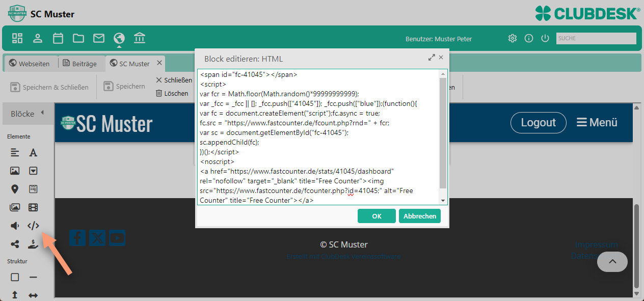Click the Speichern button
The height and width of the screenshot is (301, 644).
pos(125,87)
